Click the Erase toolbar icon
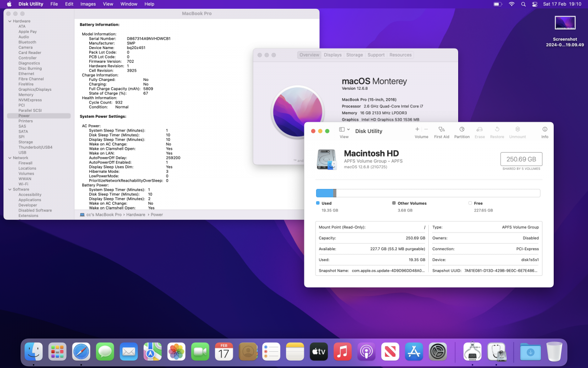Image resolution: width=588 pixels, height=368 pixels. point(480,129)
